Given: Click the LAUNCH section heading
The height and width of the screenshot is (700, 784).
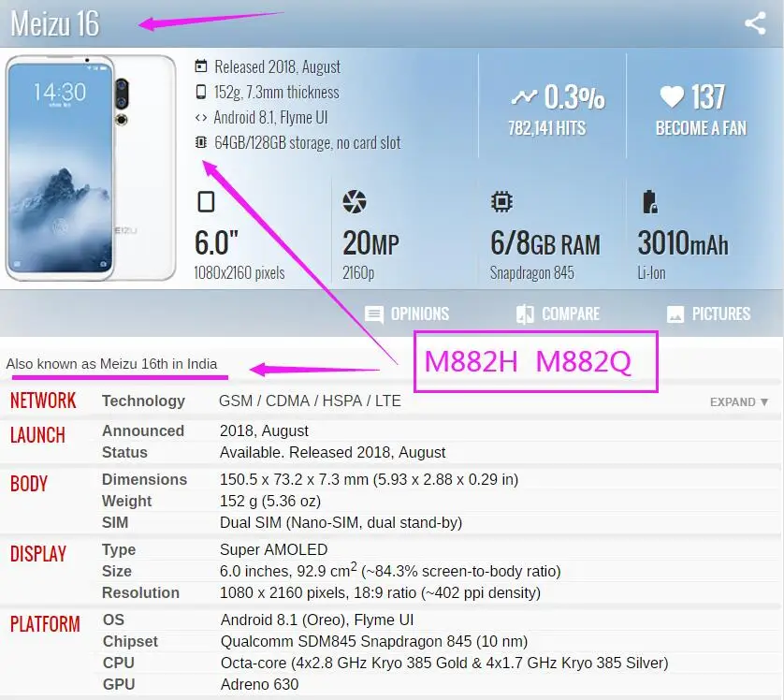Looking at the screenshot, I should click(37, 435).
